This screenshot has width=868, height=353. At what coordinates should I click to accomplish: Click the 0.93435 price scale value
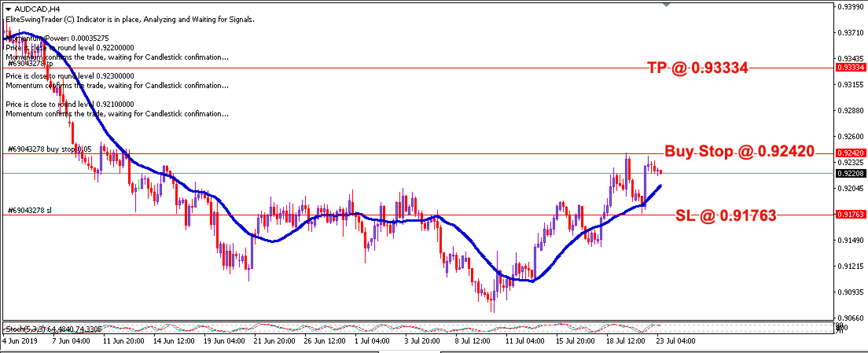pos(850,59)
